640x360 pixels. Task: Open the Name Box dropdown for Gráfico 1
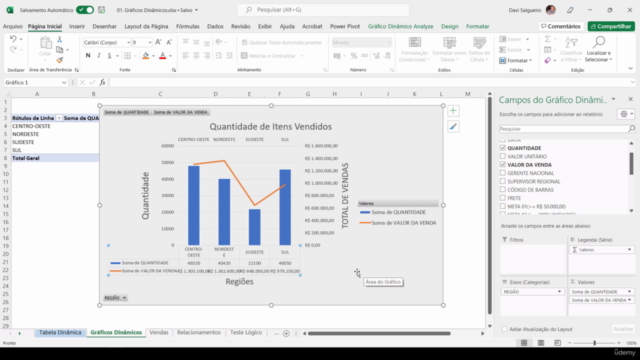click(x=64, y=82)
